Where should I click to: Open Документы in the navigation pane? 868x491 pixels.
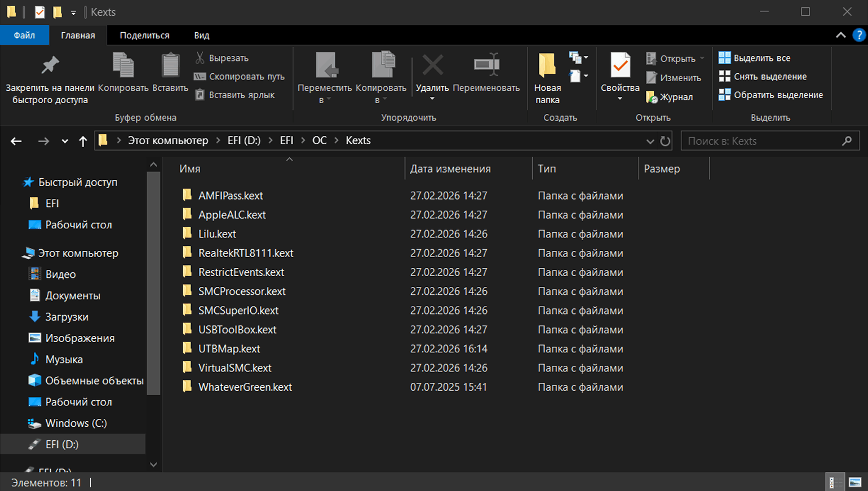point(73,296)
